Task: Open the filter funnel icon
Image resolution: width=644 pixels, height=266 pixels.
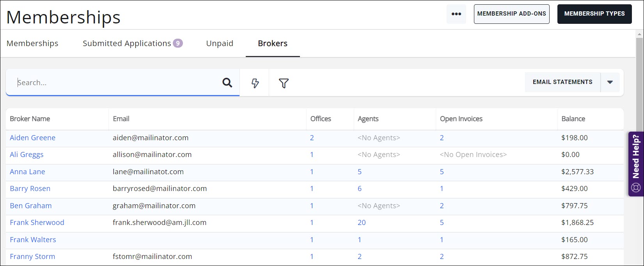Action: click(x=284, y=83)
